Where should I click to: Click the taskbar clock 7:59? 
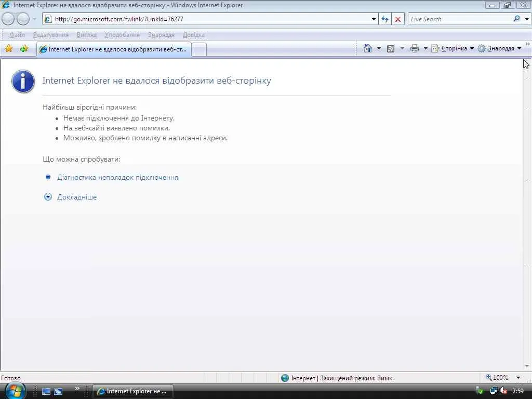[x=518, y=391]
